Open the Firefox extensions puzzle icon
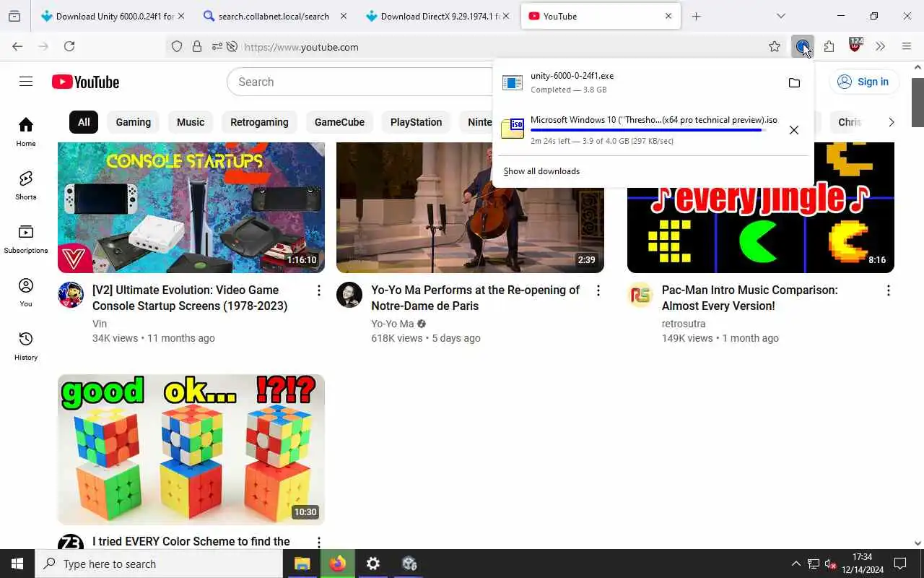This screenshot has width=924, height=578. pos(829,46)
